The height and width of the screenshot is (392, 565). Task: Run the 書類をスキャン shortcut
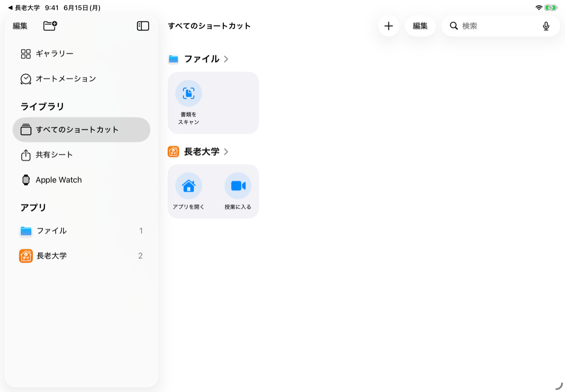point(188,103)
